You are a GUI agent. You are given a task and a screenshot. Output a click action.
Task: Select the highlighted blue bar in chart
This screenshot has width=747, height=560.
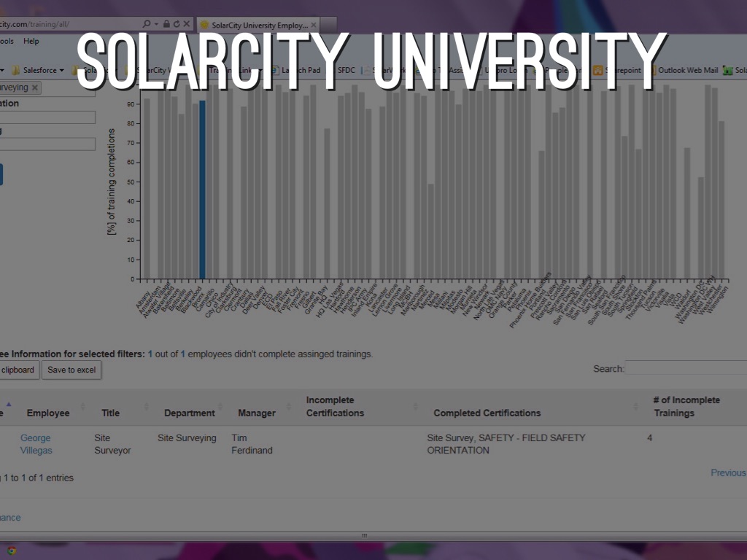tap(202, 190)
